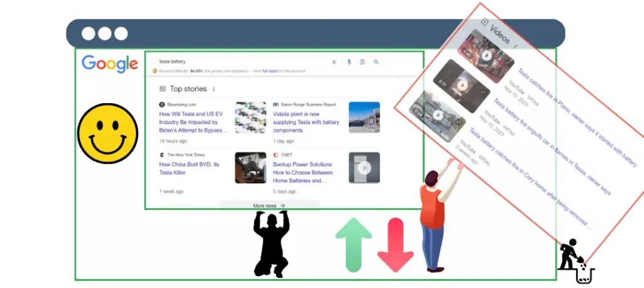Click the Google logo

click(x=109, y=64)
